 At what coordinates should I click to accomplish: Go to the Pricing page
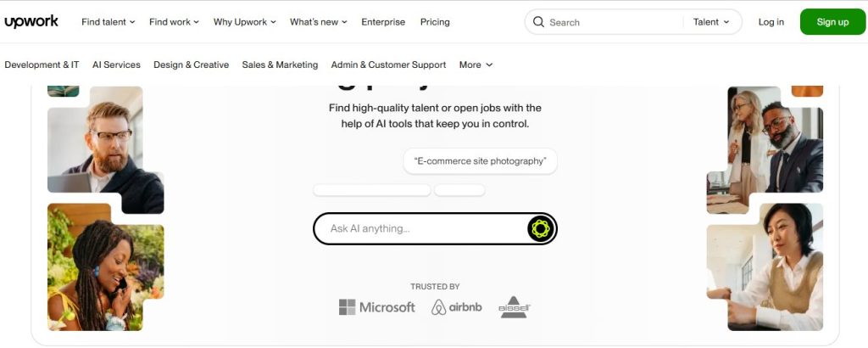[x=435, y=22]
